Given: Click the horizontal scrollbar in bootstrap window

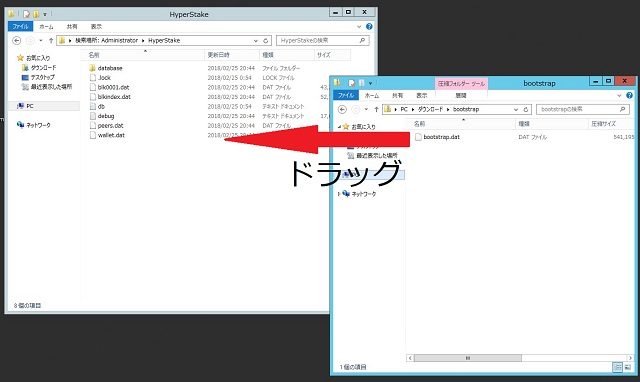Looking at the screenshot, I should click(x=468, y=358).
